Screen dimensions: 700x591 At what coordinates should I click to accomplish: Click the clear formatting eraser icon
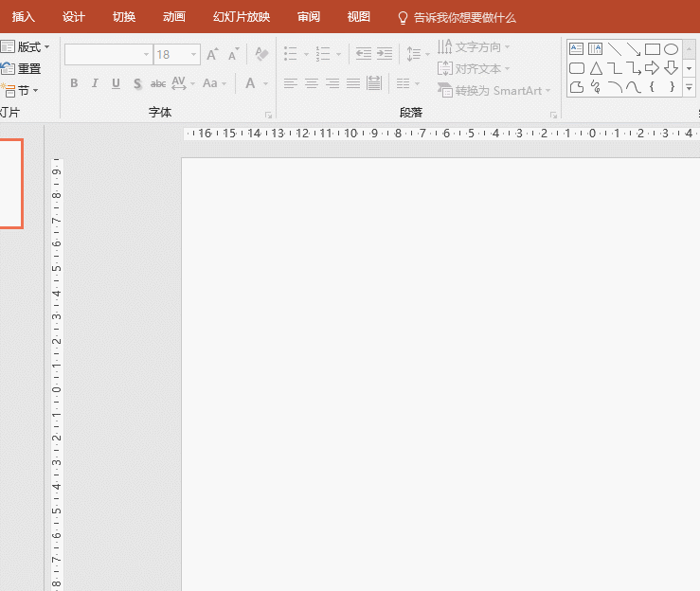click(261, 54)
